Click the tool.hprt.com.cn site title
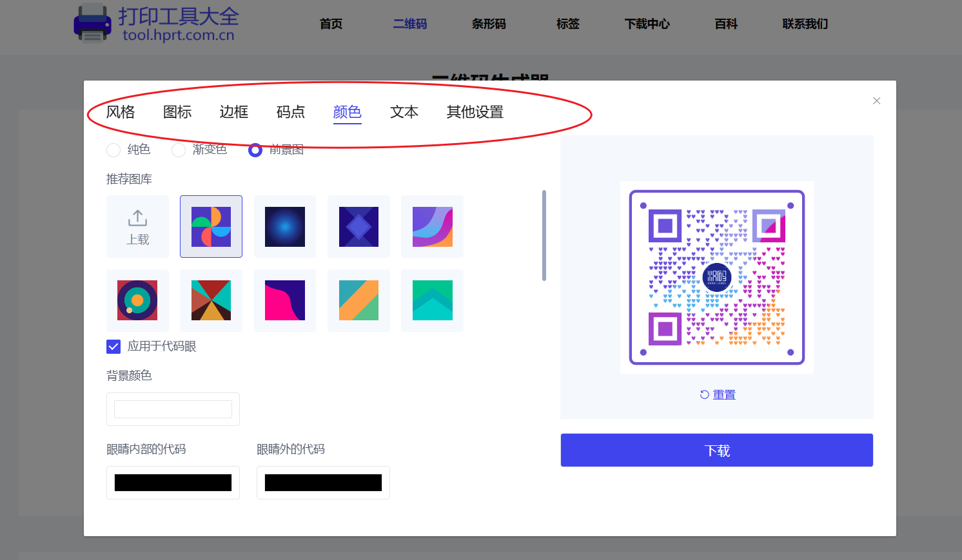Screen dimensions: 962x560 pyautogui.click(x=179, y=35)
